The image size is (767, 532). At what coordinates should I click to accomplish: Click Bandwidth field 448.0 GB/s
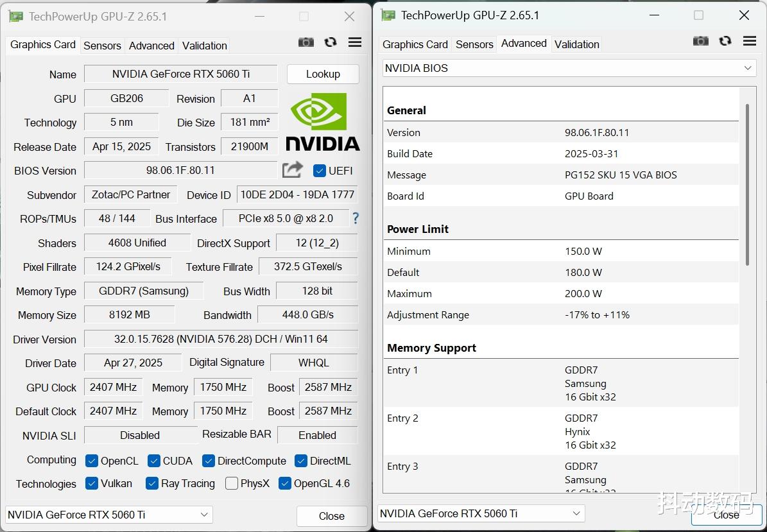pos(307,314)
